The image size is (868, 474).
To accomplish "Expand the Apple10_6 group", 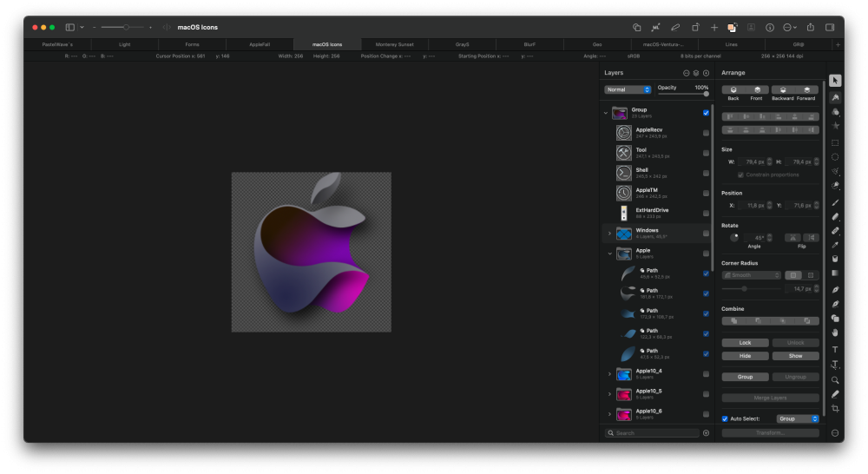I will point(609,414).
